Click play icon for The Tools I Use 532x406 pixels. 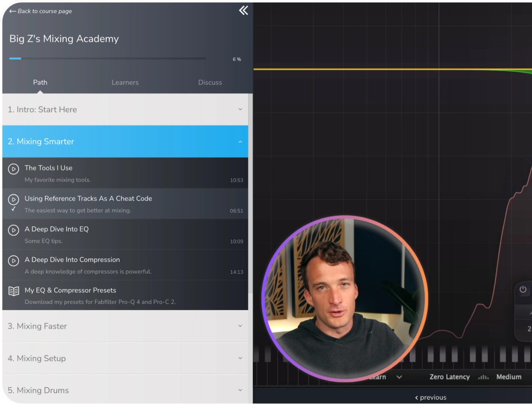(14, 169)
